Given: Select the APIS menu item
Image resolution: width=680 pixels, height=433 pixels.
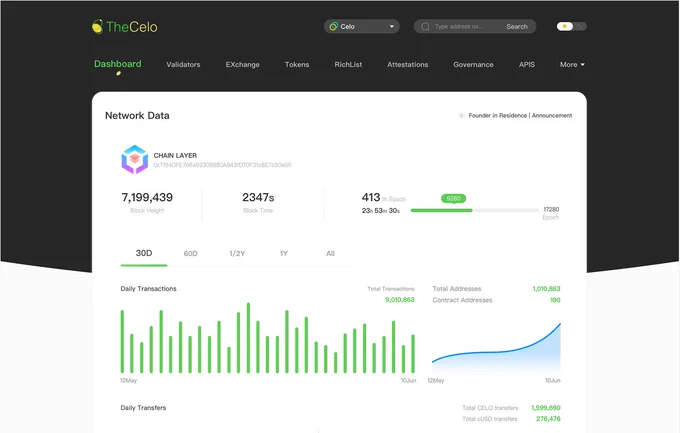Looking at the screenshot, I should 526,64.
